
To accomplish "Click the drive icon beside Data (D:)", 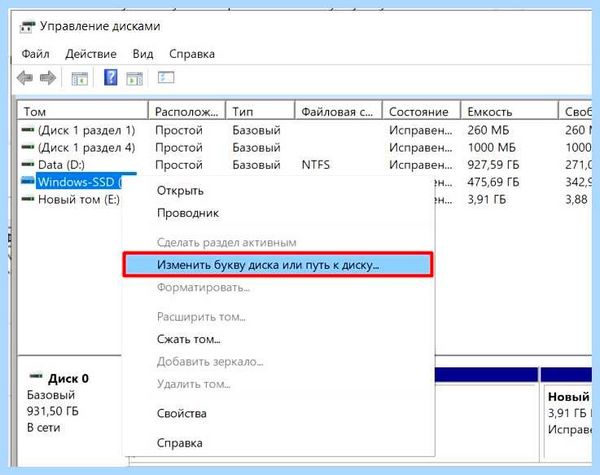I will tap(28, 164).
